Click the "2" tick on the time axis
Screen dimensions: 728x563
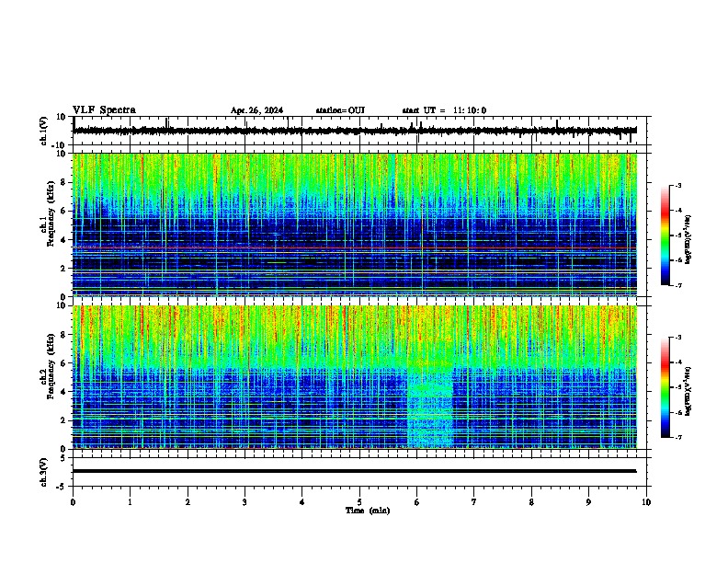188,502
